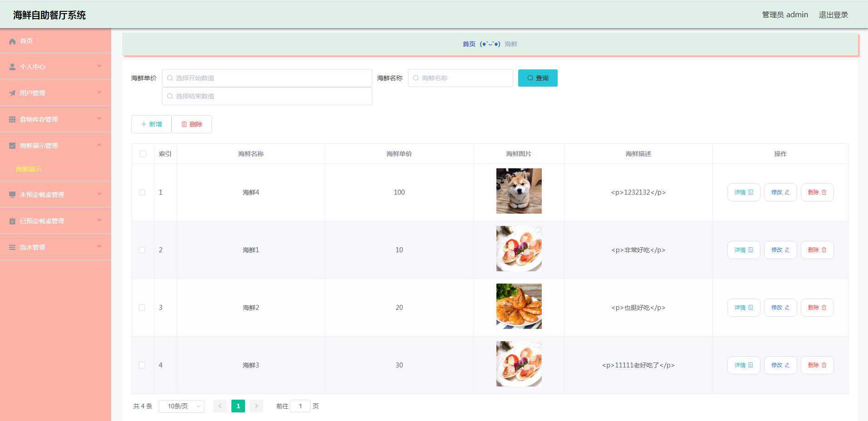Click 删除 for row 海鲜1
868x421 pixels.
(817, 250)
